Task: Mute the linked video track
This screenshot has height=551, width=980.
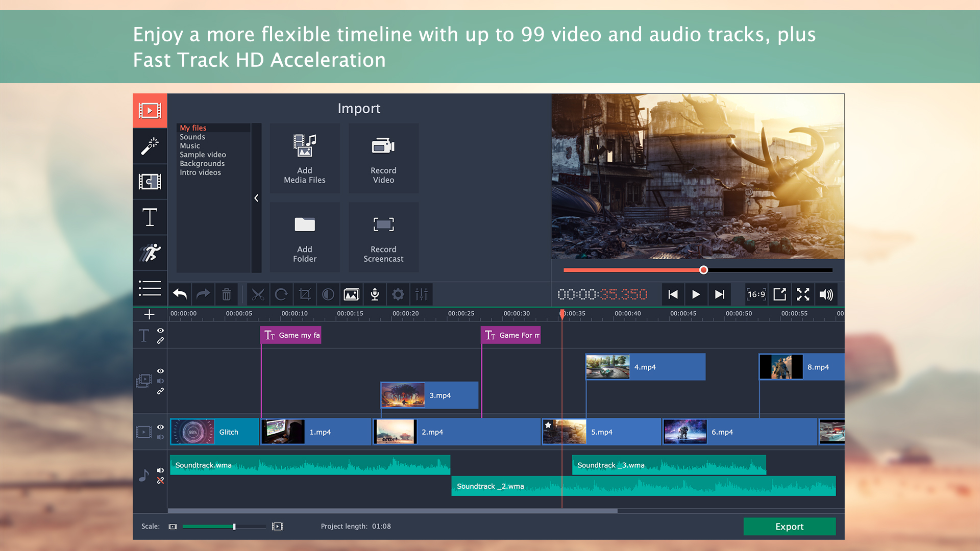Action: [x=160, y=381]
